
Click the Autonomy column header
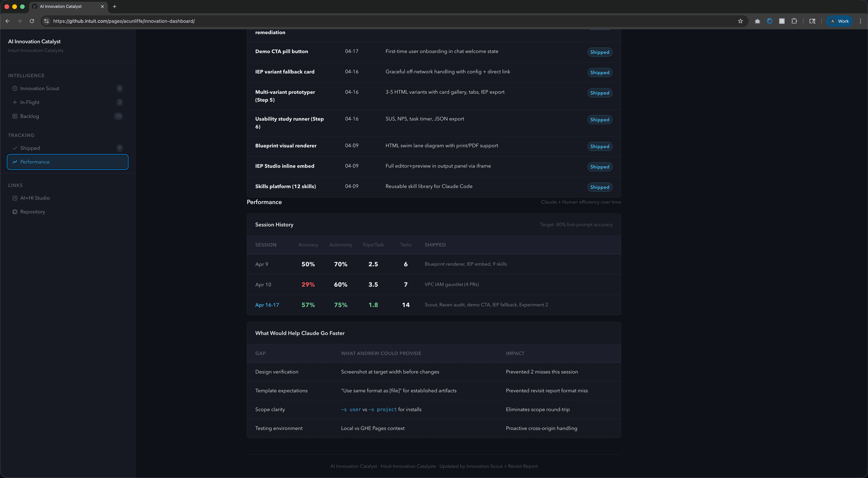click(x=341, y=245)
